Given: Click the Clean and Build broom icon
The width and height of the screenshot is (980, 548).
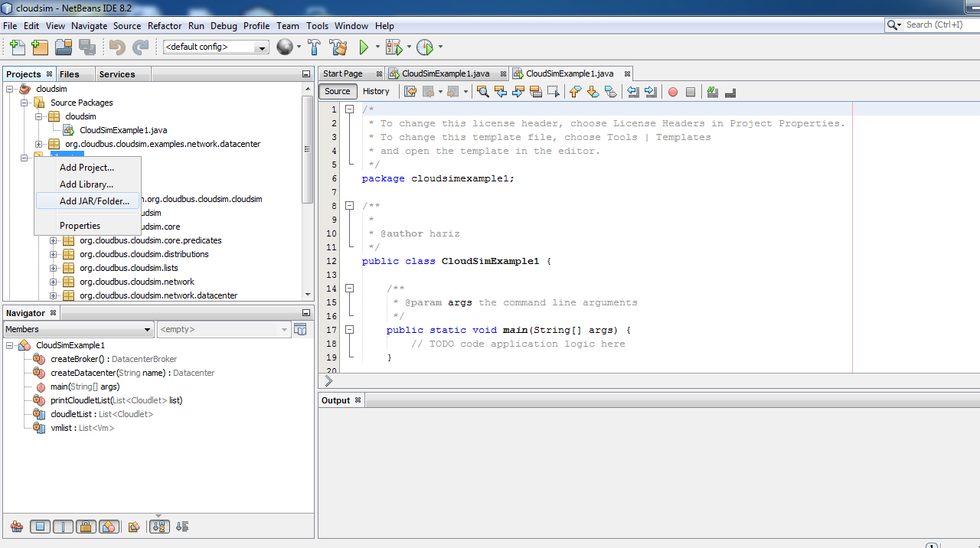Looking at the screenshot, I should coord(338,47).
